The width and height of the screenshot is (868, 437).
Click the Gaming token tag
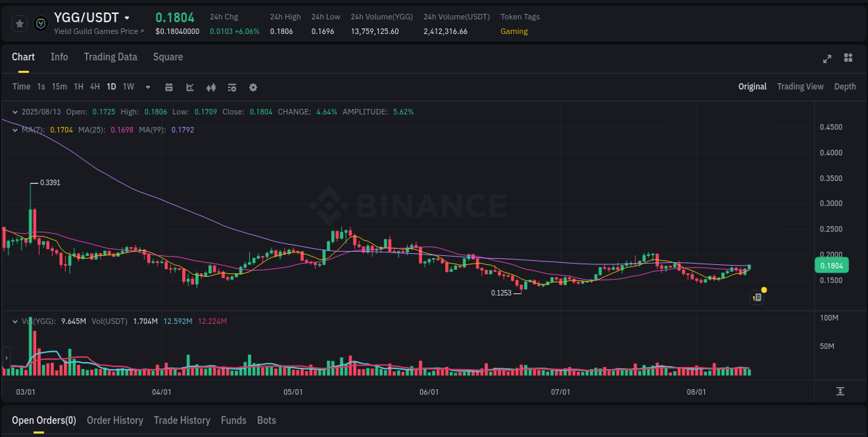coord(514,31)
